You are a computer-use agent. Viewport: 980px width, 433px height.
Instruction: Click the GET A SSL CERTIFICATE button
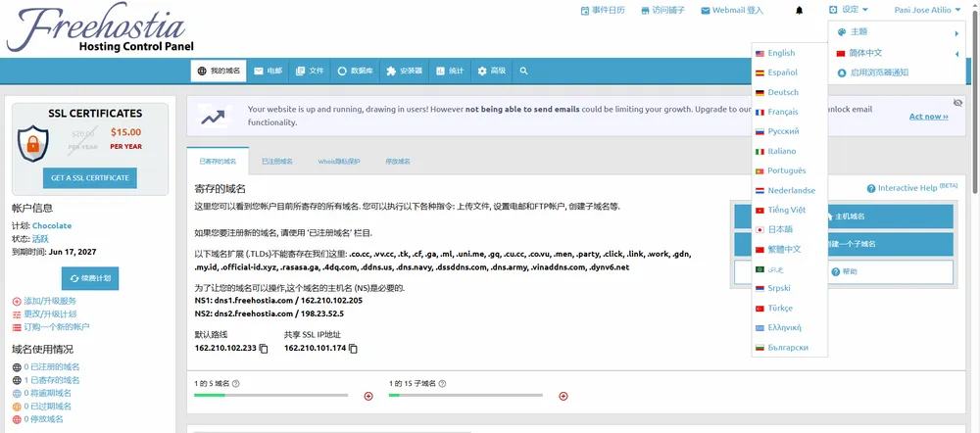[x=89, y=177]
